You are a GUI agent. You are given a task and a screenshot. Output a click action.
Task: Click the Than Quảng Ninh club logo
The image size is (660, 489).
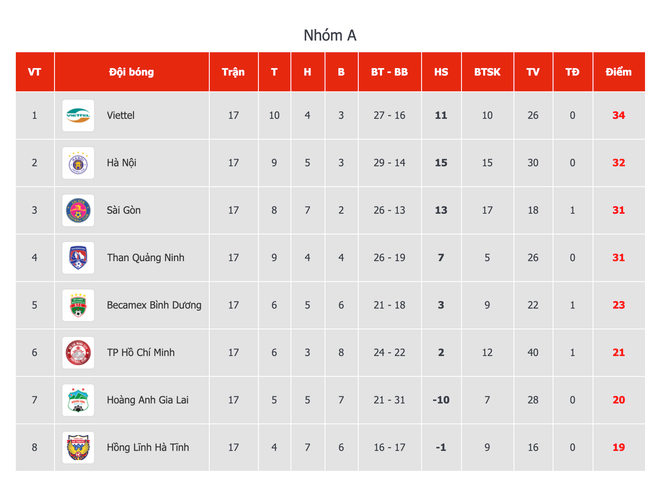pos(78,258)
